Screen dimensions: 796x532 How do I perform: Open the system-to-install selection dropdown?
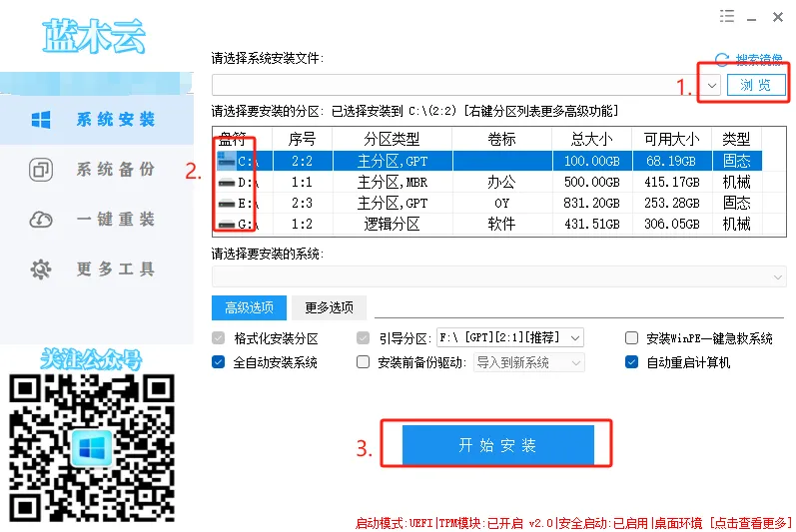coord(499,276)
